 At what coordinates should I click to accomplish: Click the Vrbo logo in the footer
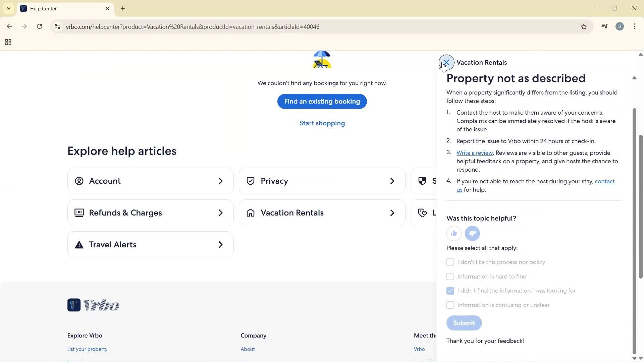pos(93,305)
